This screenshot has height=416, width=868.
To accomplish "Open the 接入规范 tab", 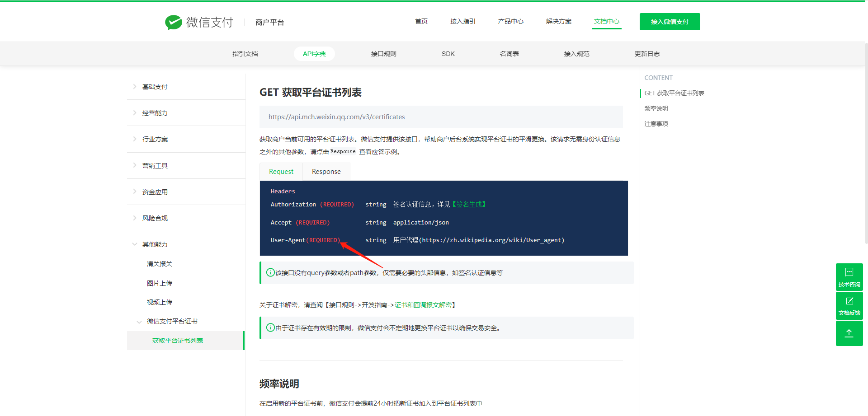I will coord(577,54).
